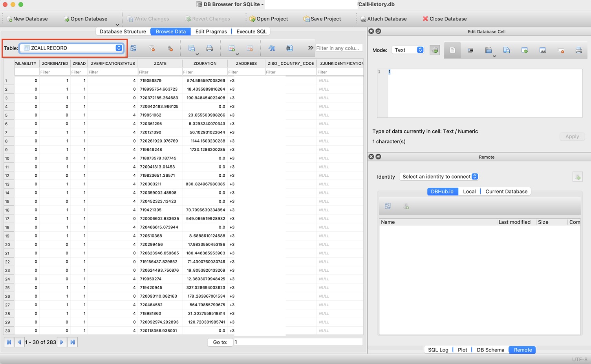Click the ZVERIFICATIONSTATUS column header

[x=113, y=63]
